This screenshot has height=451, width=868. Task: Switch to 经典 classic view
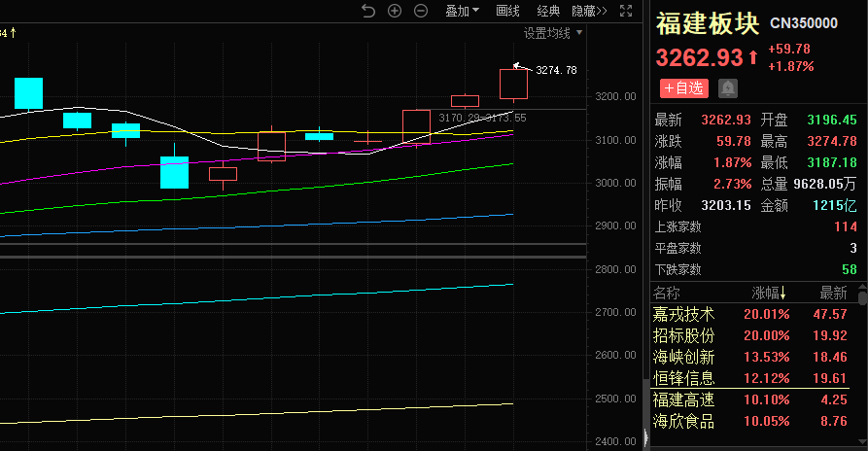coord(549,11)
